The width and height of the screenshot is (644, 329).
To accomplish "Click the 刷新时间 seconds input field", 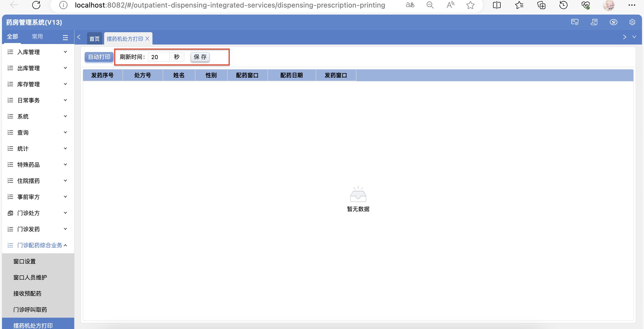I will pyautogui.click(x=159, y=57).
